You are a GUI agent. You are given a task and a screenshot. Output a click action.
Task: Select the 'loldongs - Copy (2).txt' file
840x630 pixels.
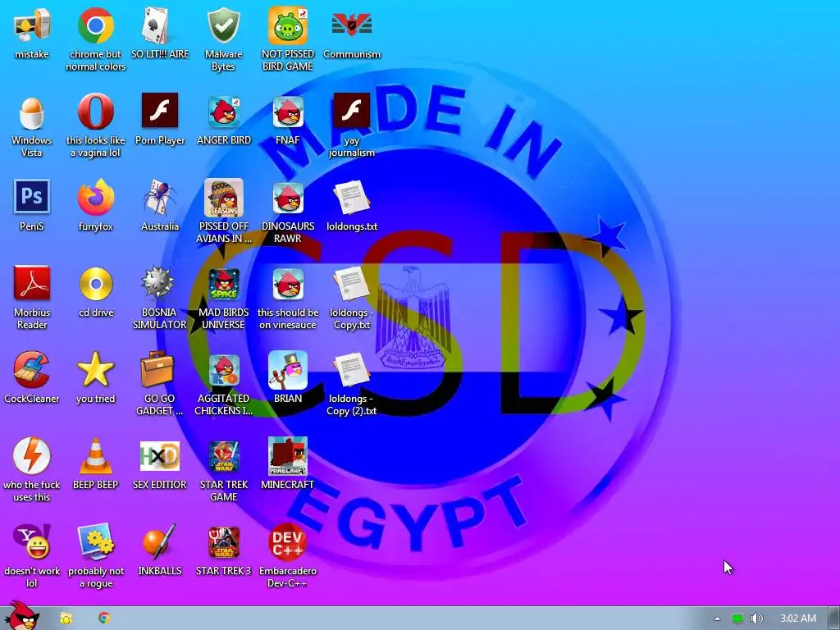(x=351, y=370)
